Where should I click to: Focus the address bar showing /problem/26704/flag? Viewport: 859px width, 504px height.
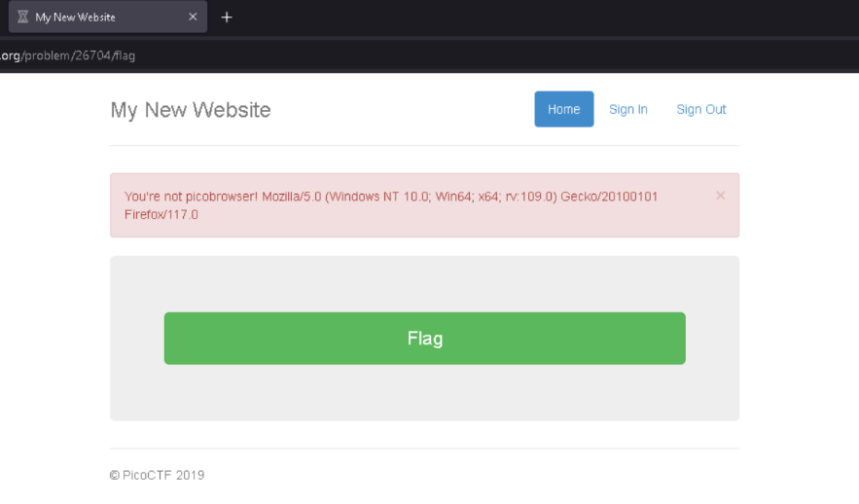coord(389,55)
